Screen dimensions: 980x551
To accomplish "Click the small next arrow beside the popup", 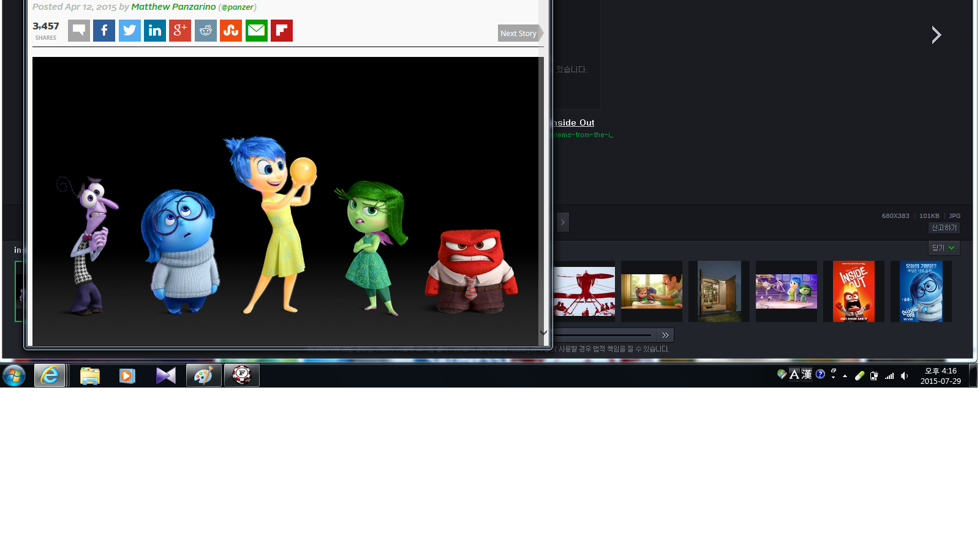I will coord(562,222).
